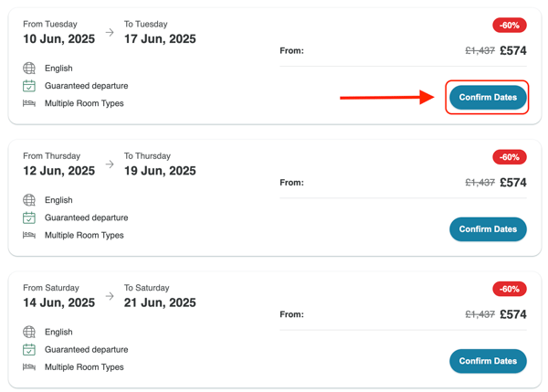548x392 pixels.
Task: Click Confirm Dates for 14 Jun departure
Action: click(488, 361)
